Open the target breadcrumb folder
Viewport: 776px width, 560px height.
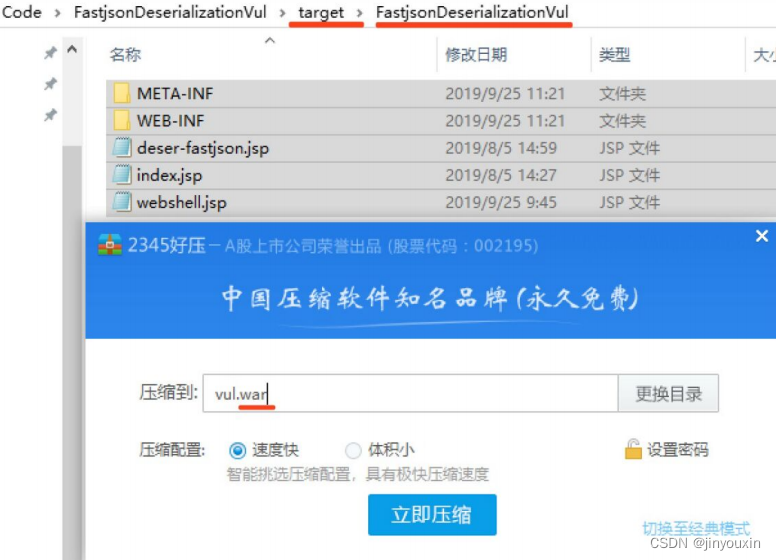pyautogui.click(x=321, y=12)
